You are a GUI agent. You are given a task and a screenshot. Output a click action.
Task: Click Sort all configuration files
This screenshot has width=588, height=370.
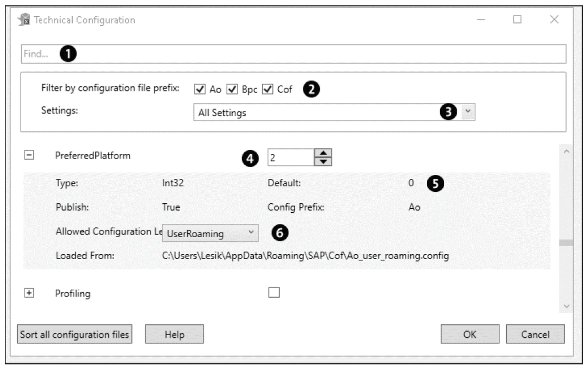click(x=75, y=335)
